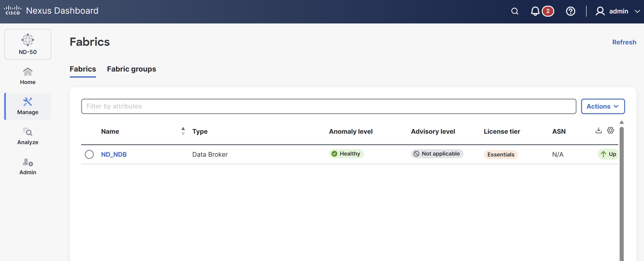Open the Admin sidebar section

coord(28,166)
